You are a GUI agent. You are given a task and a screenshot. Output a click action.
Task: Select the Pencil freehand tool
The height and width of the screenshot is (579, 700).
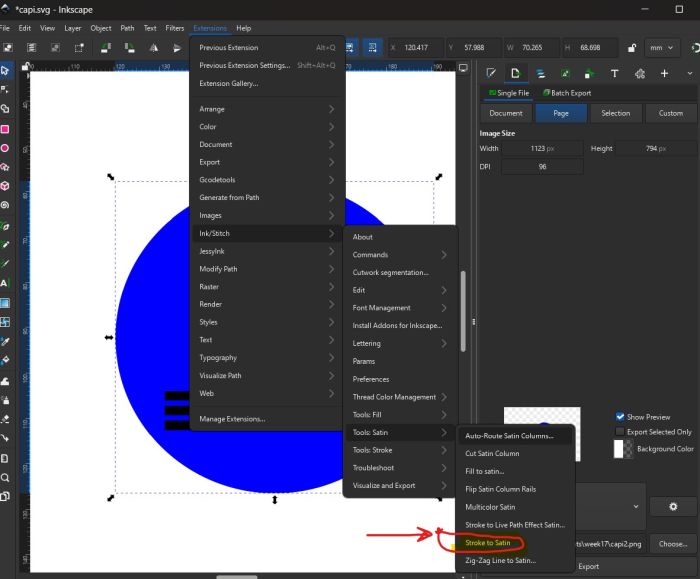(5, 245)
